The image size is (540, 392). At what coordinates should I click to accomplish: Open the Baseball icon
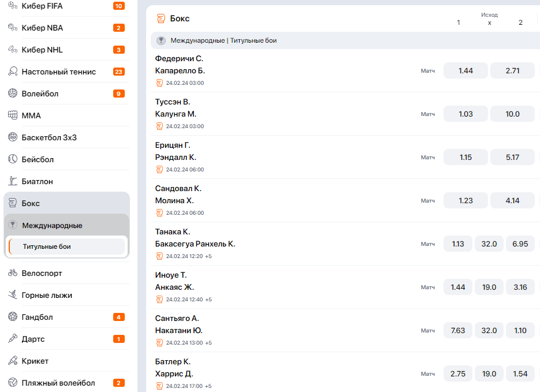tap(13, 159)
